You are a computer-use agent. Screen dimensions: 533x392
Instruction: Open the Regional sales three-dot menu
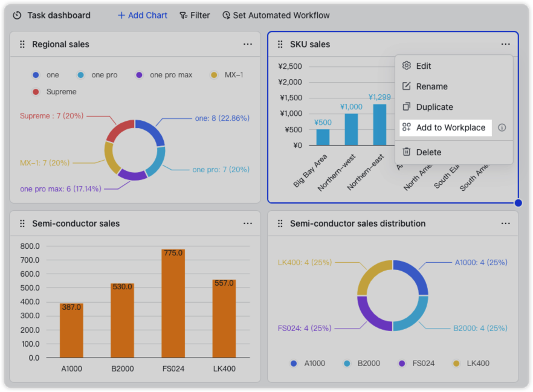tap(248, 44)
